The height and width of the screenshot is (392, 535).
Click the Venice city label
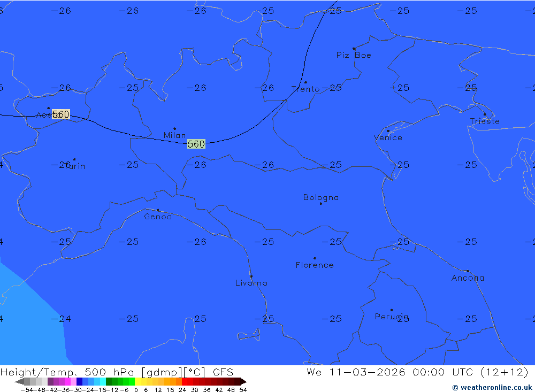(x=388, y=137)
